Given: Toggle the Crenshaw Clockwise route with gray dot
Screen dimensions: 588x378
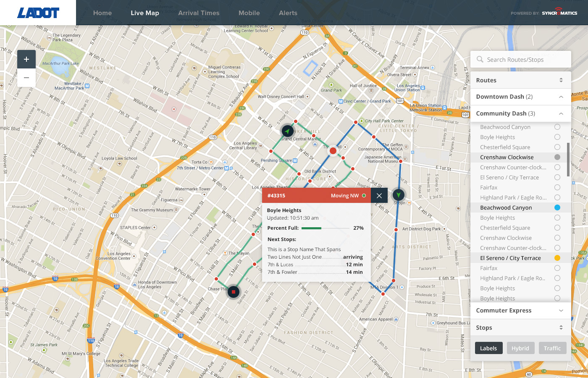Looking at the screenshot, I should 557,157.
